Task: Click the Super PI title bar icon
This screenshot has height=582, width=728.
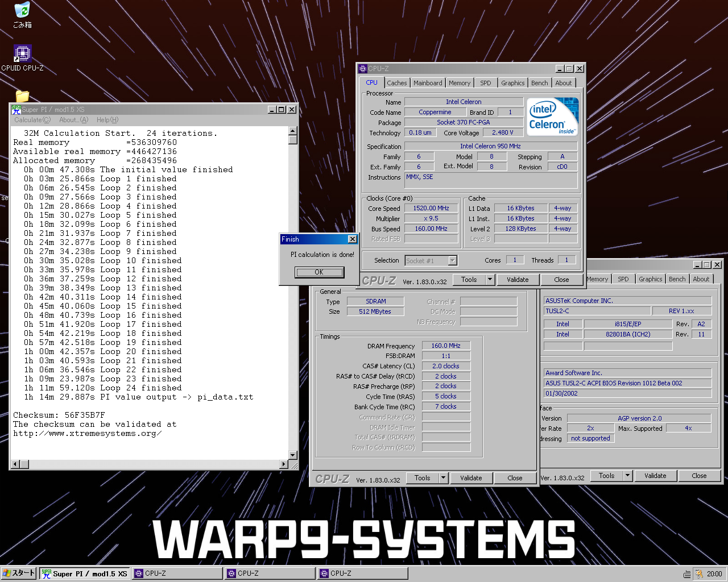Action: (16, 110)
